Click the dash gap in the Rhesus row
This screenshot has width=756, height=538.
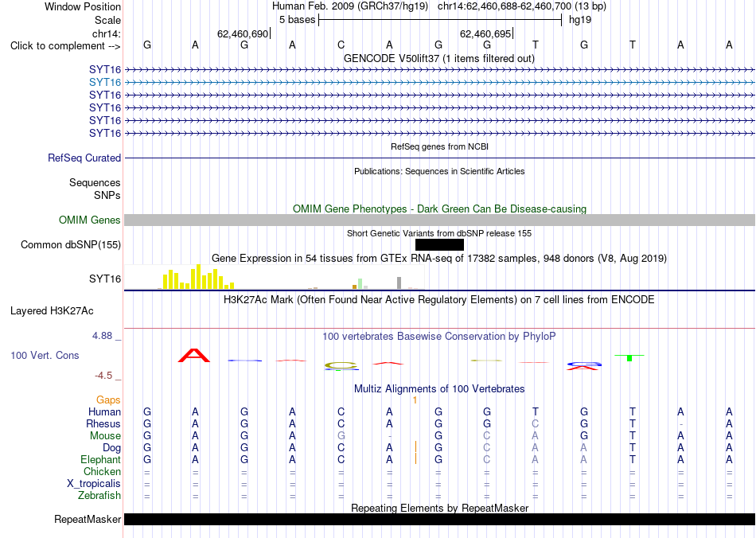[680, 424]
